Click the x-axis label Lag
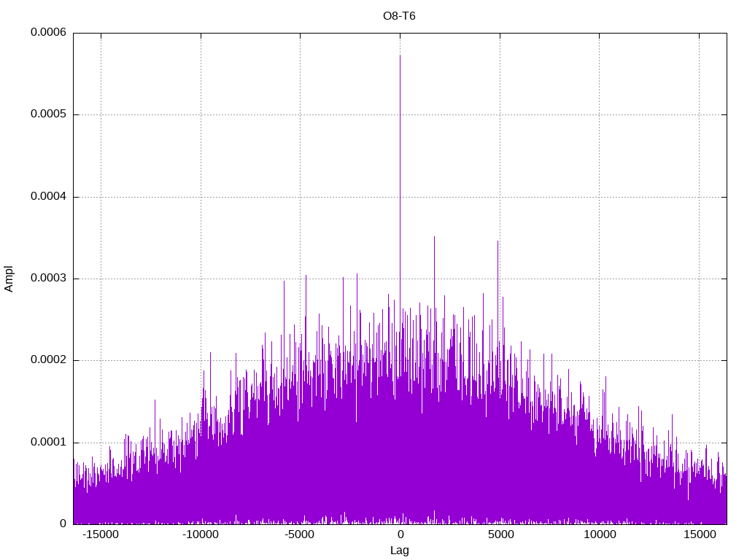The height and width of the screenshot is (560, 747). [x=399, y=551]
